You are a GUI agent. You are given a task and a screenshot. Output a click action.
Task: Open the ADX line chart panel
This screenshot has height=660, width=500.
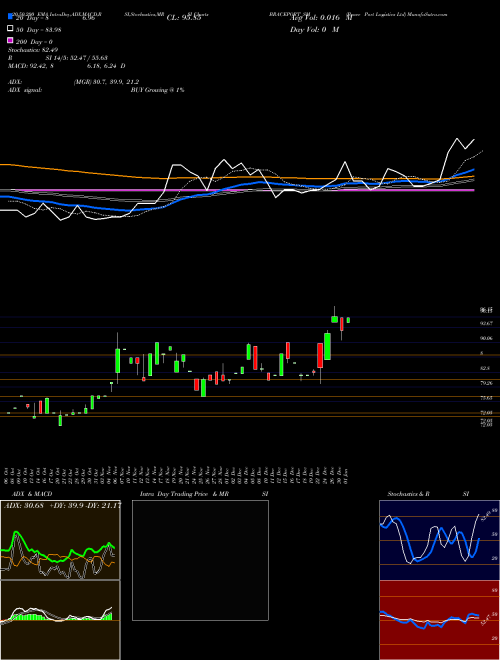tap(60, 540)
